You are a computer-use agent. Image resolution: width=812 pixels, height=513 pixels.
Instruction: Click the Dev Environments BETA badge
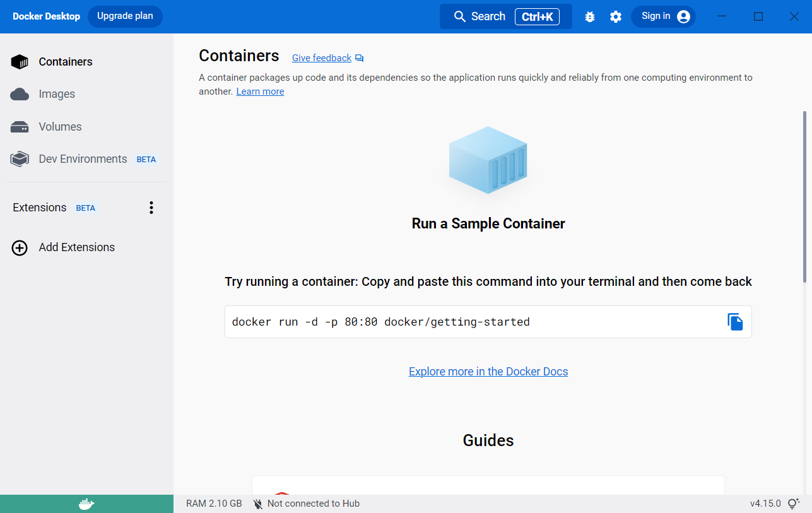146,160
